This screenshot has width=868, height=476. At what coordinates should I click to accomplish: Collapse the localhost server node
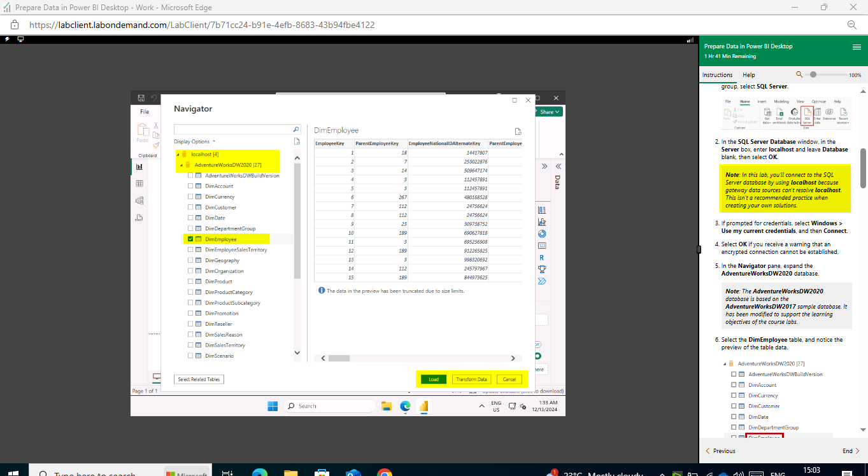[176, 154]
